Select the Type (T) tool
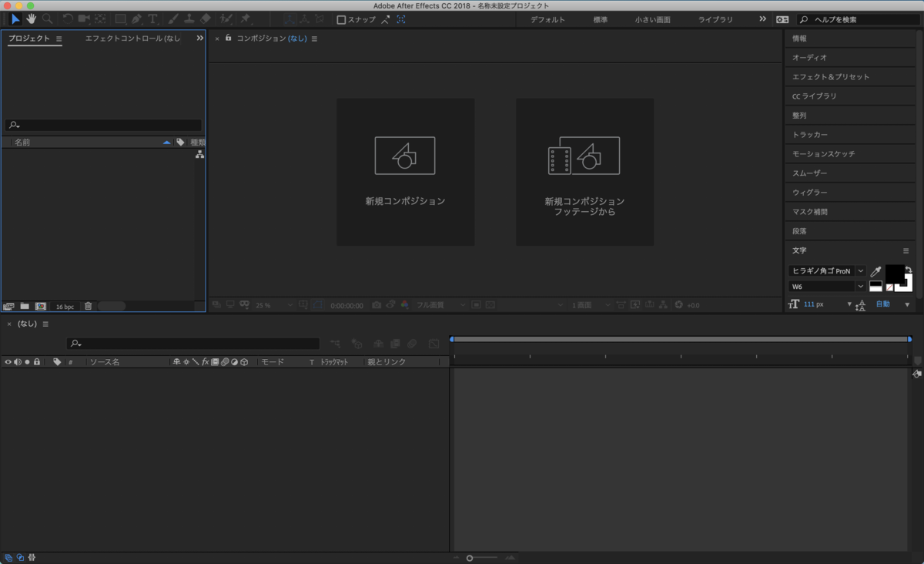The width and height of the screenshot is (924, 564). click(x=153, y=18)
